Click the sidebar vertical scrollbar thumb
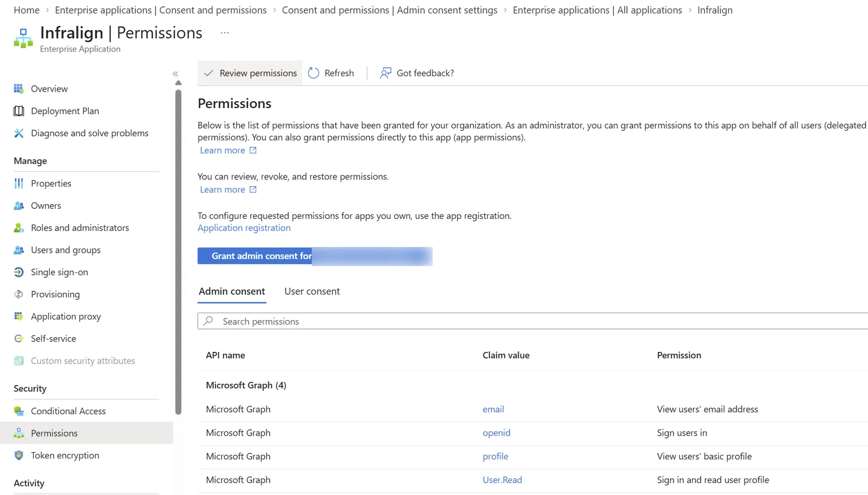The width and height of the screenshot is (868, 495). pos(178,252)
